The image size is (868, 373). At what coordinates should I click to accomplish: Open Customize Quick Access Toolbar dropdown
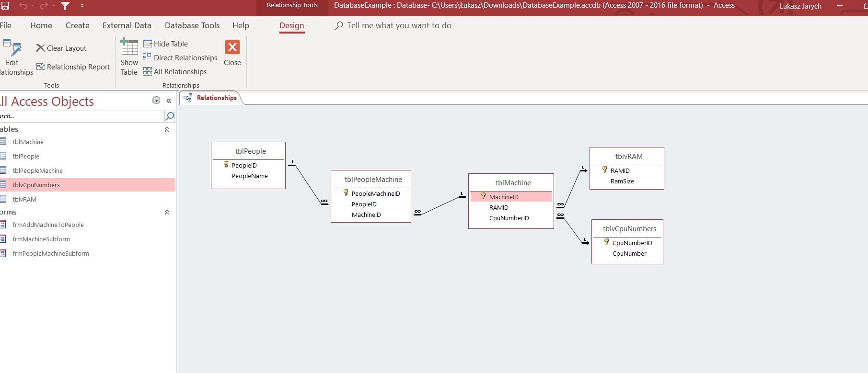[x=82, y=6]
